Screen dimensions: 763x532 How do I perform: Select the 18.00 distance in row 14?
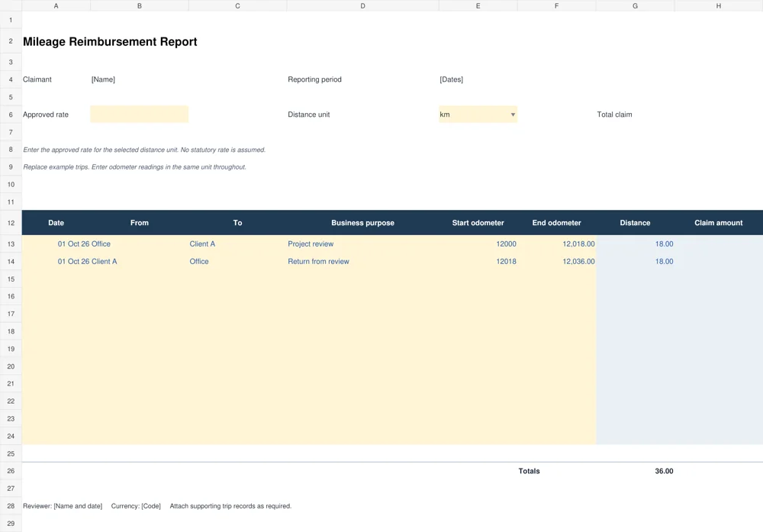pyautogui.click(x=664, y=261)
